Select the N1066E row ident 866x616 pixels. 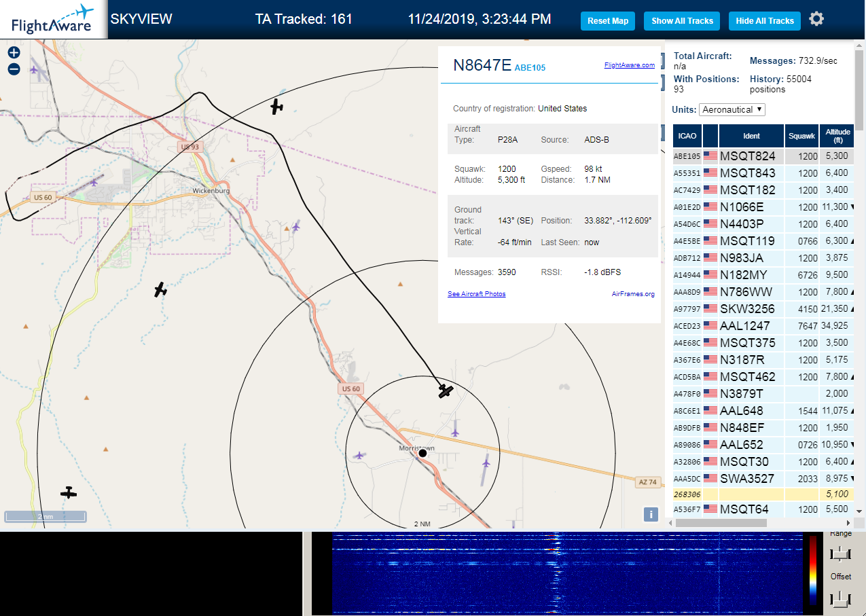(742, 207)
